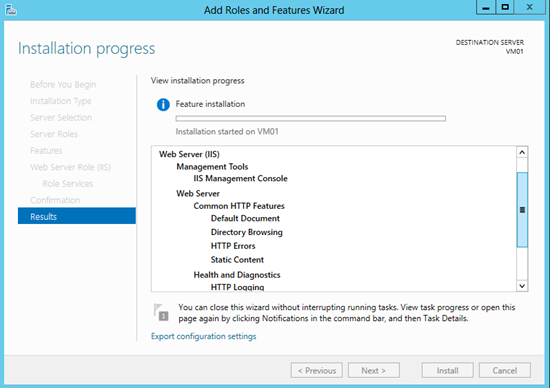
Task: Select the Features step in the sidebar
Action: [46, 150]
